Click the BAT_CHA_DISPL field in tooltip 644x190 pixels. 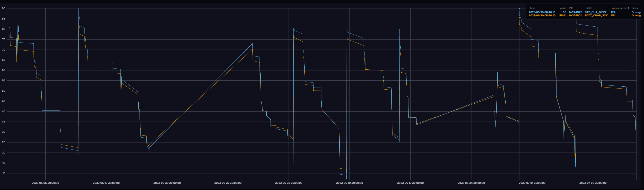[595, 12]
